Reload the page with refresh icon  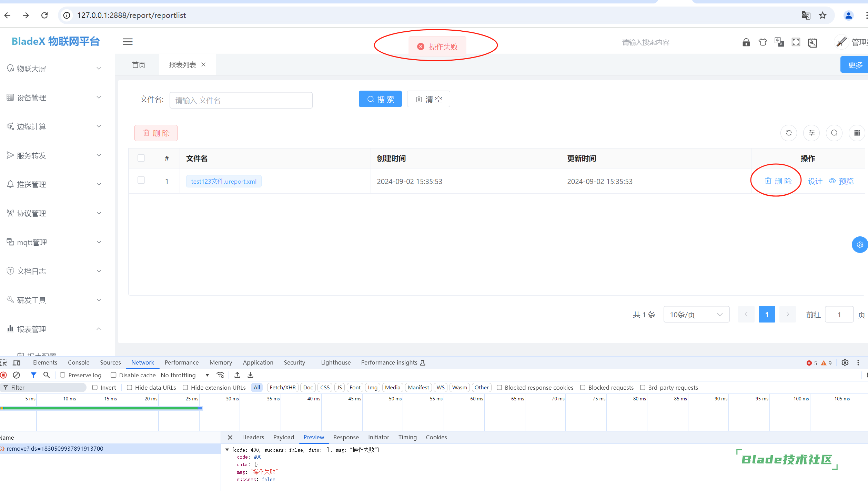click(x=44, y=15)
